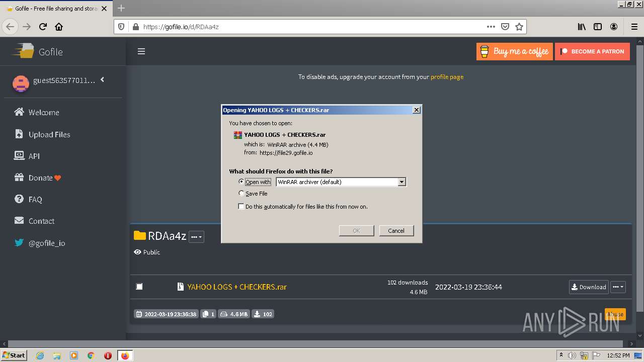Open the tracking protection shield icon
Viewport: 644px width, 362px height.
pos(121,27)
